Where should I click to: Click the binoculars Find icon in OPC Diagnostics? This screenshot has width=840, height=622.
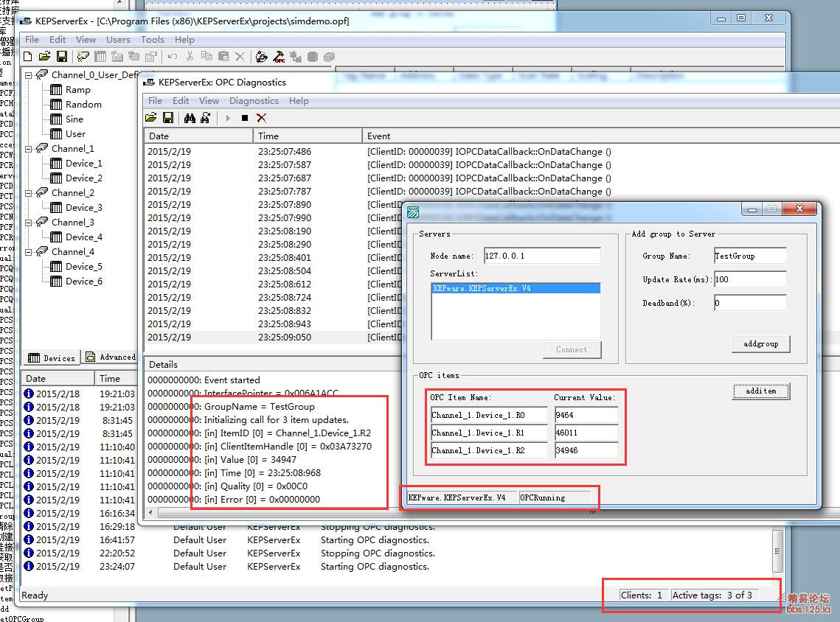(x=190, y=118)
